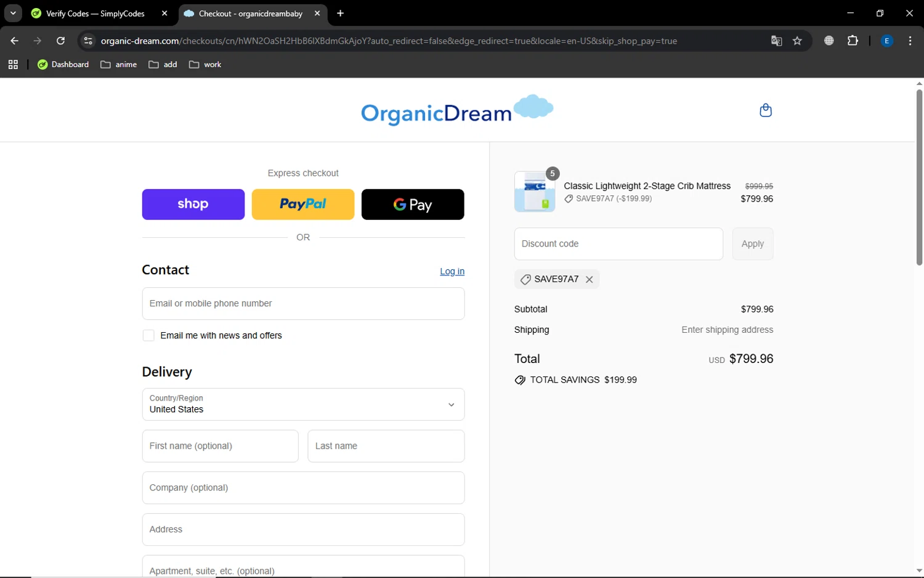Pay with Shop Pay button
Image resolution: width=924 pixels, height=578 pixels.
tap(193, 204)
